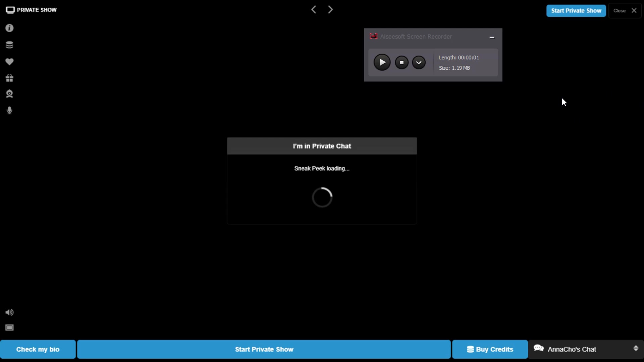Screen dimensions: 644x362
Task: Stop recording with the square stop button
Action: tap(401, 62)
